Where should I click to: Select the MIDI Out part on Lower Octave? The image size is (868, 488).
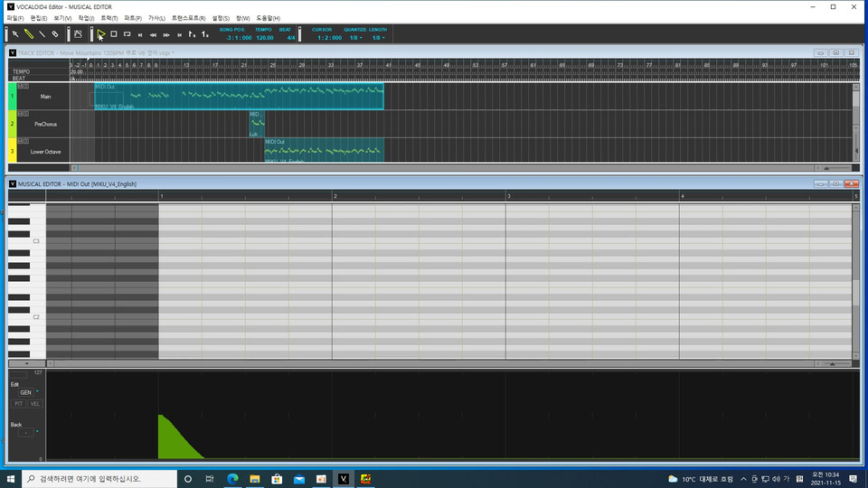[325, 151]
